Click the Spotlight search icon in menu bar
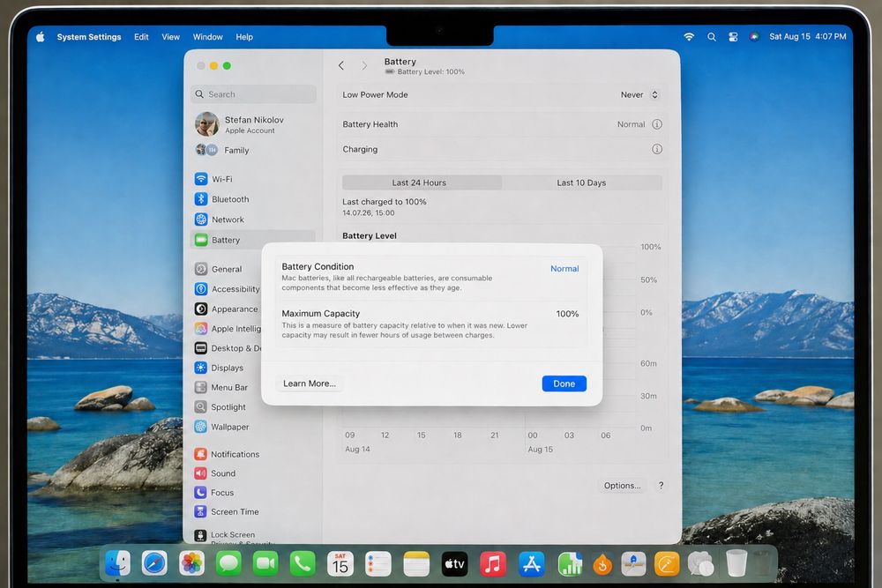Screen dimensions: 882x588 [712, 36]
